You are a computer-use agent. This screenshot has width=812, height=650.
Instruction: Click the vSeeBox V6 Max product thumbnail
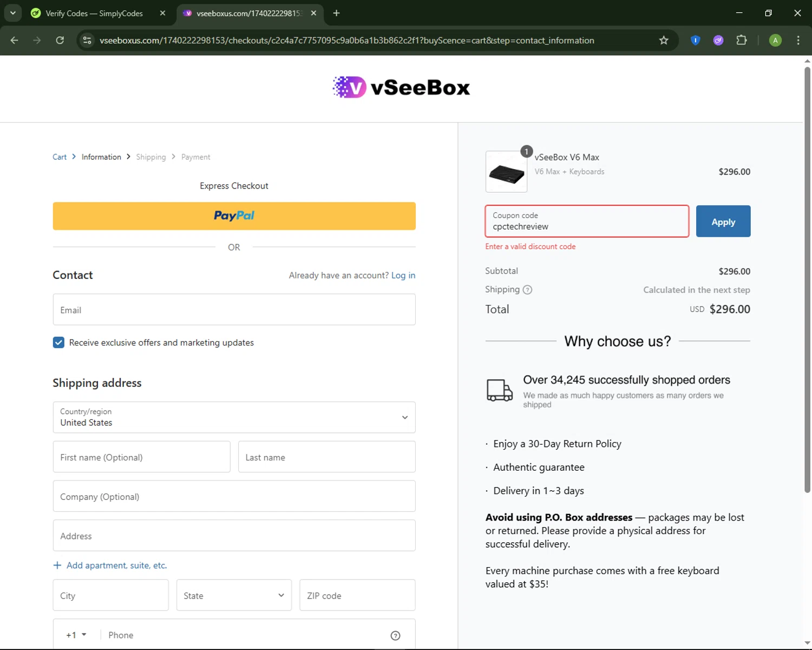click(x=506, y=172)
